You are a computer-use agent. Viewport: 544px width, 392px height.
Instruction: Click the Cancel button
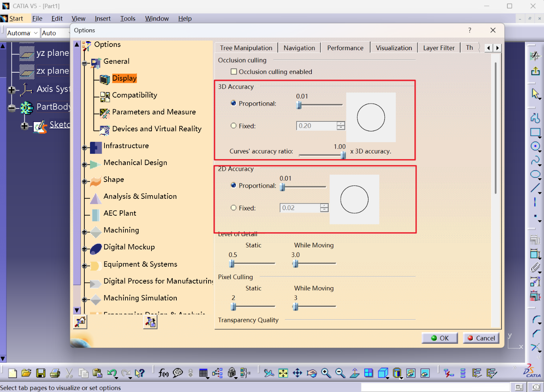click(x=481, y=338)
